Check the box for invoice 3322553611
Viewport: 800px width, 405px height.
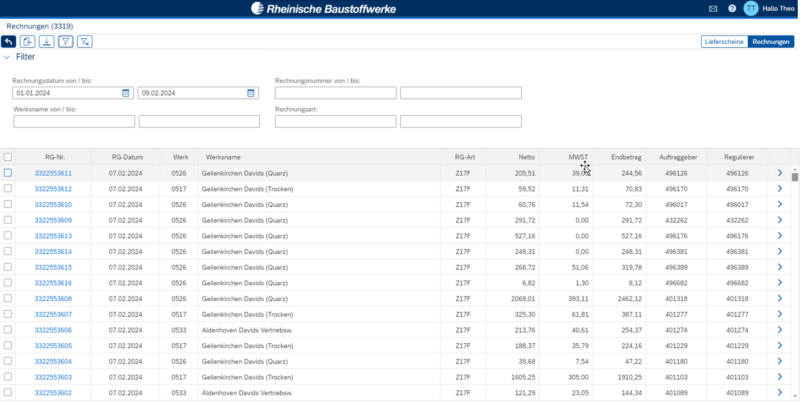(8, 173)
